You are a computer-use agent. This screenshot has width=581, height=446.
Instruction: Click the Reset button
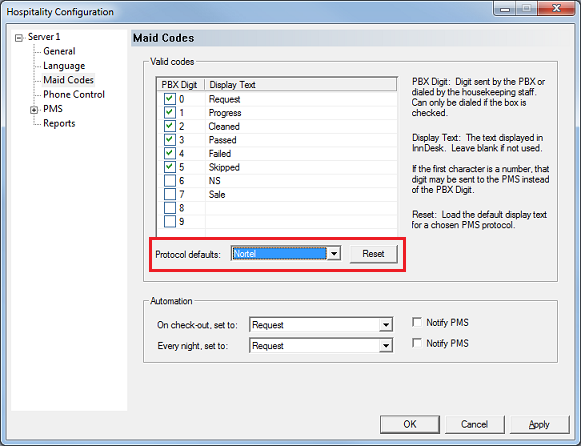[374, 254]
